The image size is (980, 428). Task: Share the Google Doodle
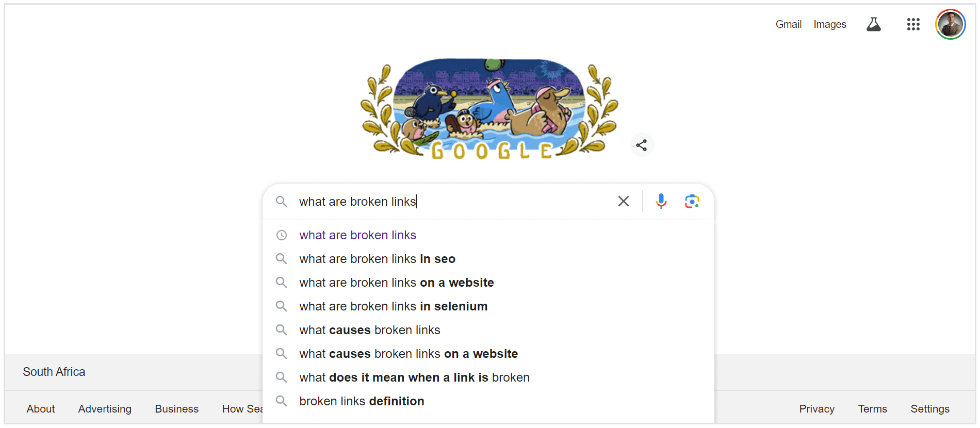pyautogui.click(x=642, y=145)
